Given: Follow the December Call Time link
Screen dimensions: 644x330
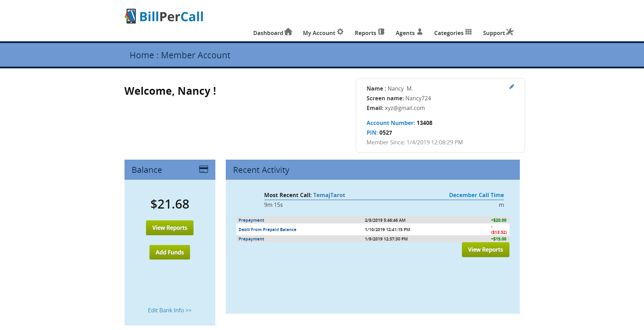Looking at the screenshot, I should 476,195.
